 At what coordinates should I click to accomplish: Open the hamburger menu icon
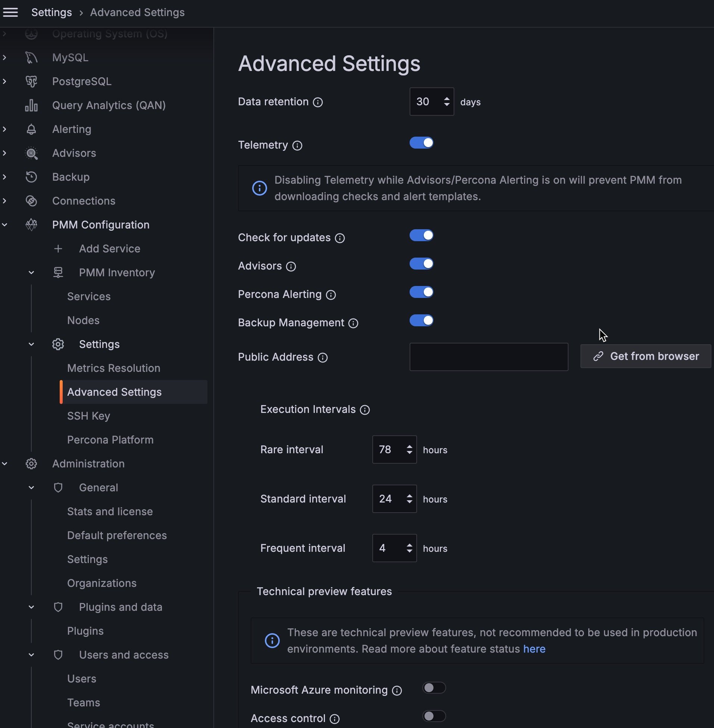click(x=10, y=12)
